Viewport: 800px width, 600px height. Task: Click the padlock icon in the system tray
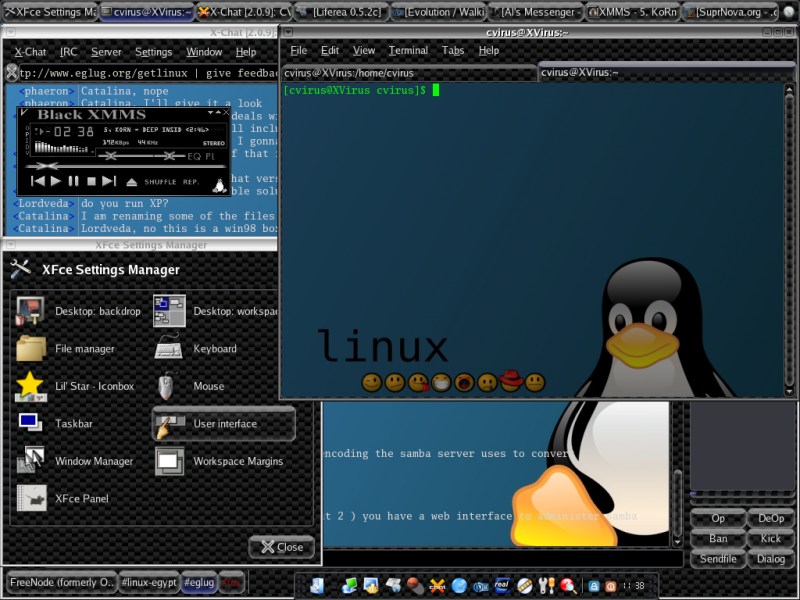click(x=594, y=585)
